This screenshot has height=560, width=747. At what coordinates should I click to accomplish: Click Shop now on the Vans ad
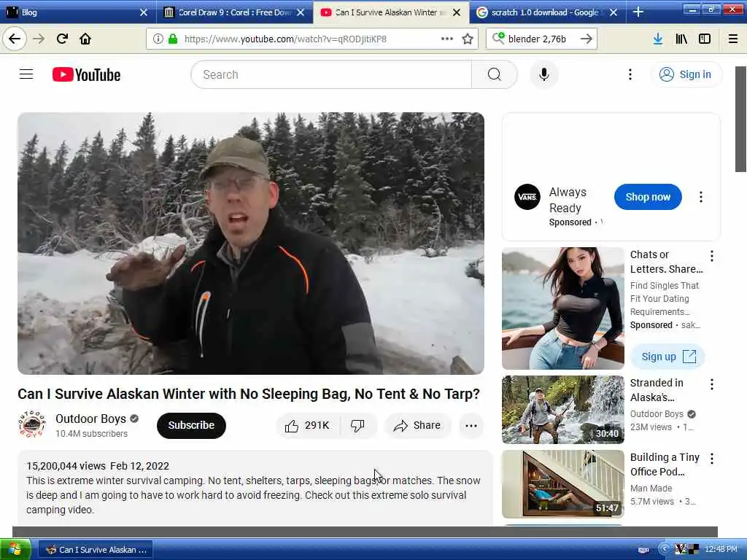pos(648,197)
